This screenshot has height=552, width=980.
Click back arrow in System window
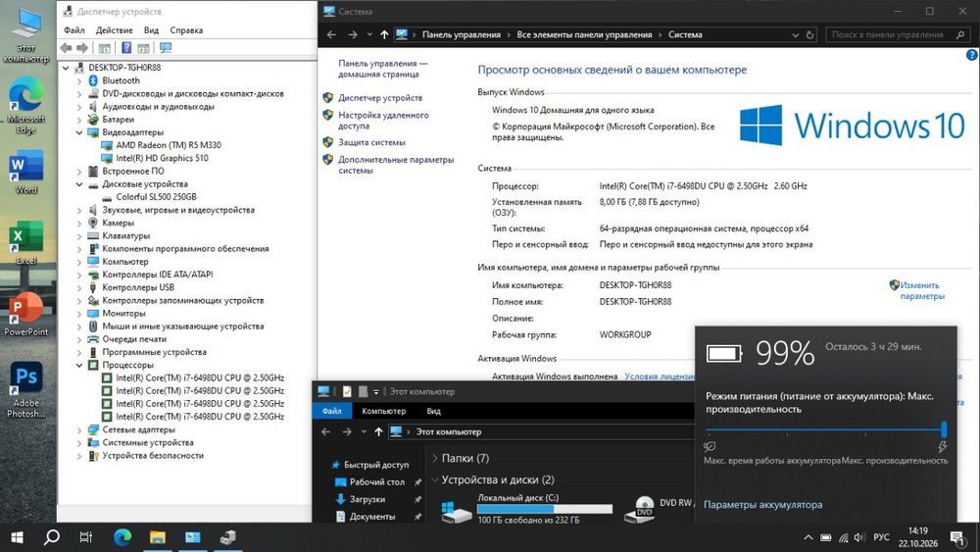tap(332, 35)
